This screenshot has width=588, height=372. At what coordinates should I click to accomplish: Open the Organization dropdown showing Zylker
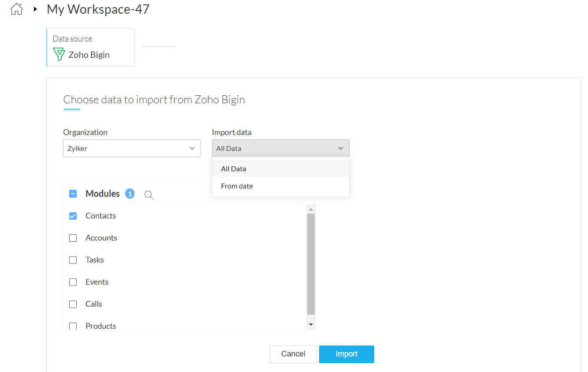click(x=132, y=148)
